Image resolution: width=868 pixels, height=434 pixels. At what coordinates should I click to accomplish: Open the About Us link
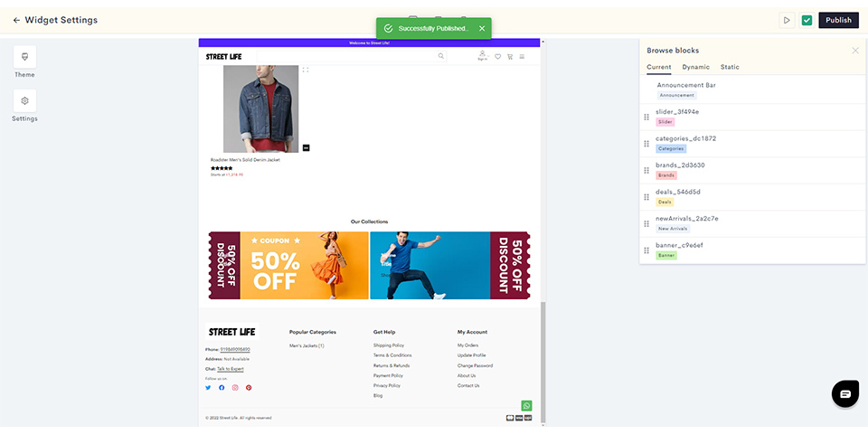(x=467, y=376)
